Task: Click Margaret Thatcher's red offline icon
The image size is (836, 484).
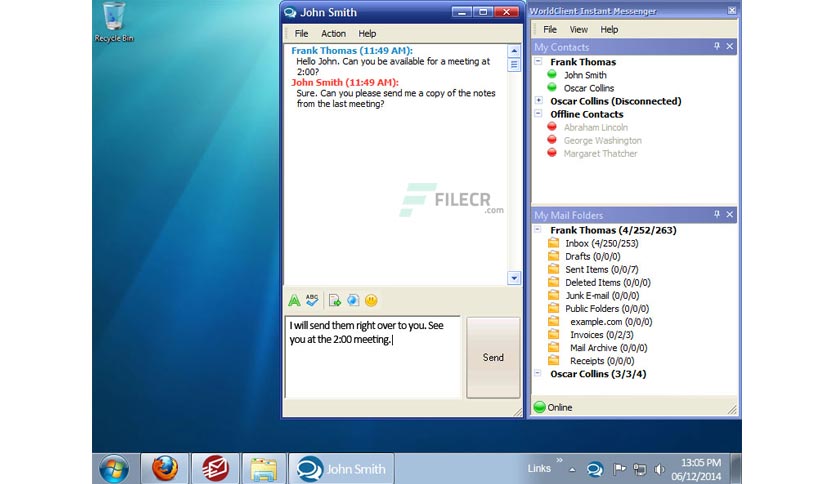Action: (x=552, y=153)
